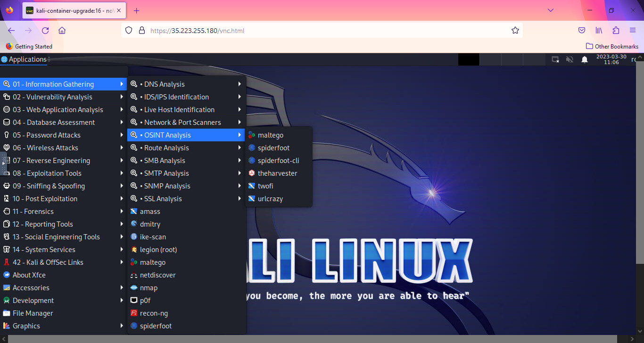Click the 06 - Wireless Attacks icon
Screen dimensions: 644x343
tap(7, 148)
